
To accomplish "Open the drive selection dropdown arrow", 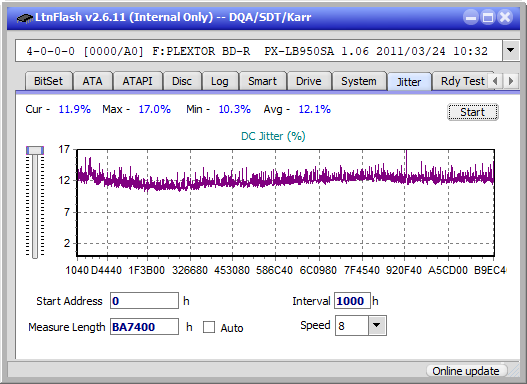I will tap(511, 51).
